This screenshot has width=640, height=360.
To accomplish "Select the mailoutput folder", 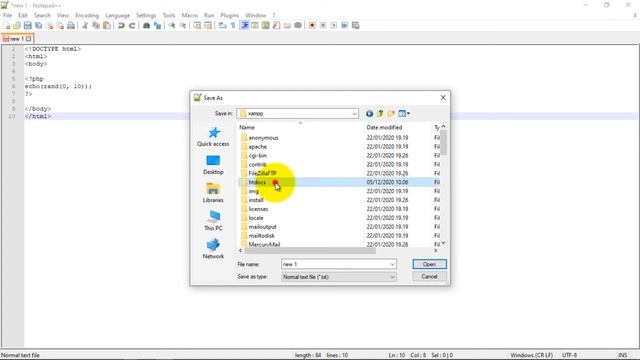I will coord(262,227).
